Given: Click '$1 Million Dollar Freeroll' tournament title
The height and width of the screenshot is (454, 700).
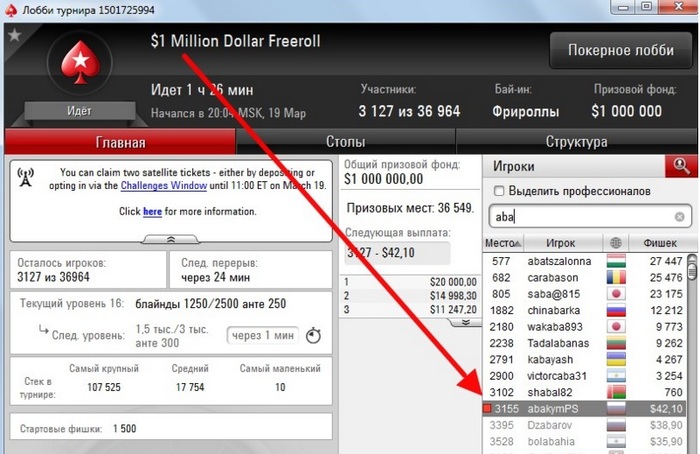Looking at the screenshot, I should coord(235,41).
